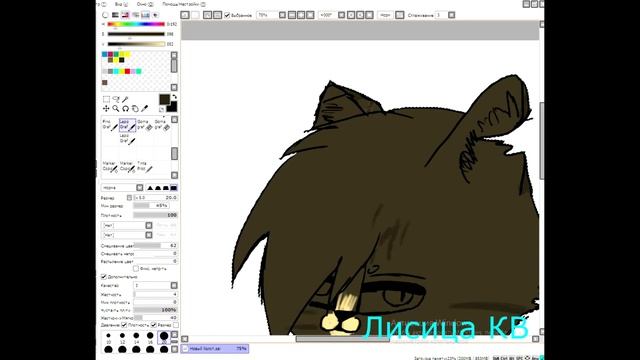The height and width of the screenshot is (360, 640).
Task: Select the Pinc brush tool
Action: point(110,125)
